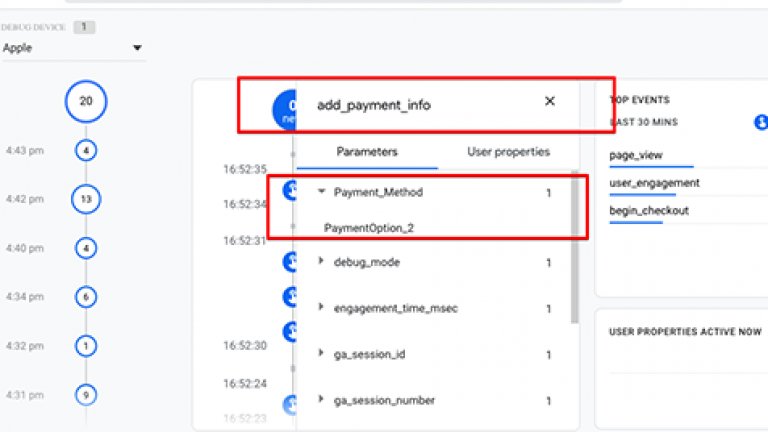Select the 4:40 pm timeline bubble

click(86, 247)
